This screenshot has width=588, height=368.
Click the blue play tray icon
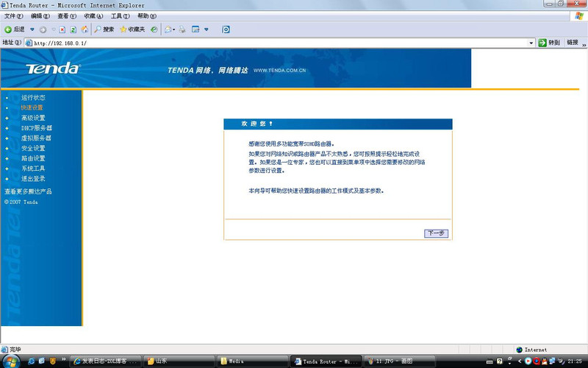[528, 361]
